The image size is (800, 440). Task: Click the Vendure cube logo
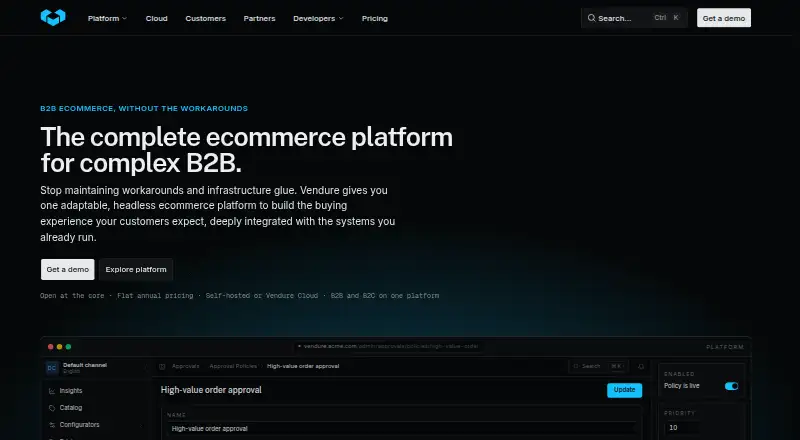53,17
